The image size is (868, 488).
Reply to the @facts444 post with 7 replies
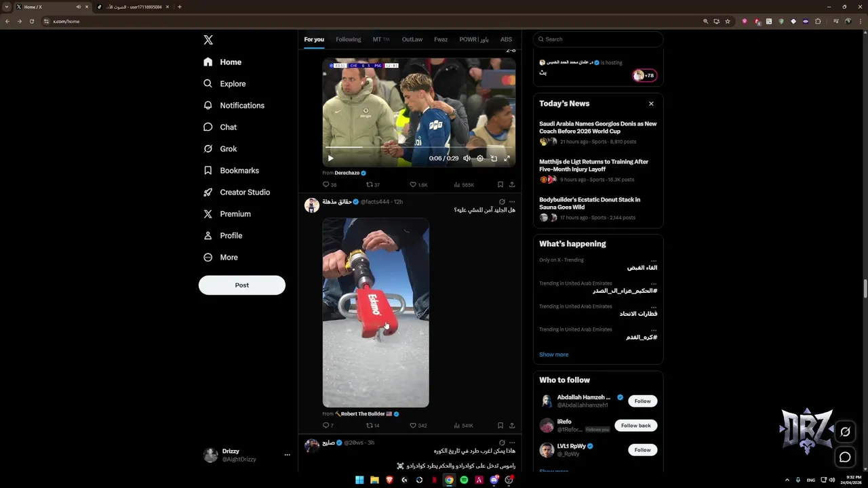coord(328,426)
